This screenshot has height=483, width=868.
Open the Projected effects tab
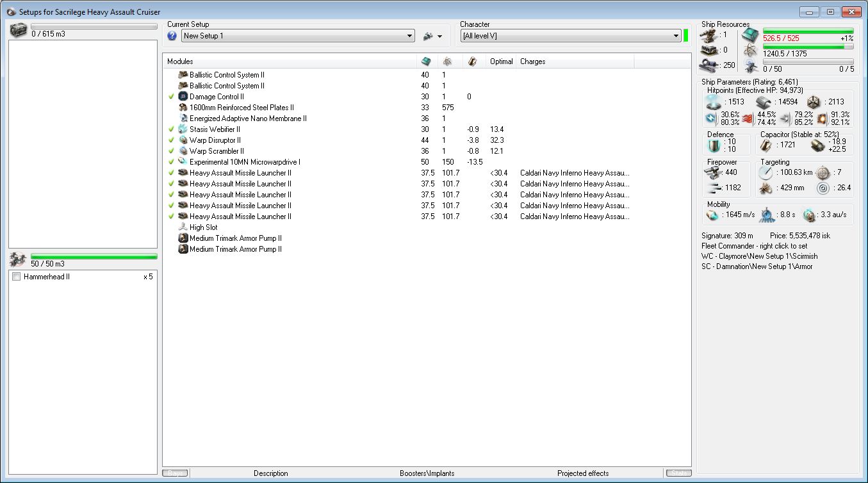[583, 473]
